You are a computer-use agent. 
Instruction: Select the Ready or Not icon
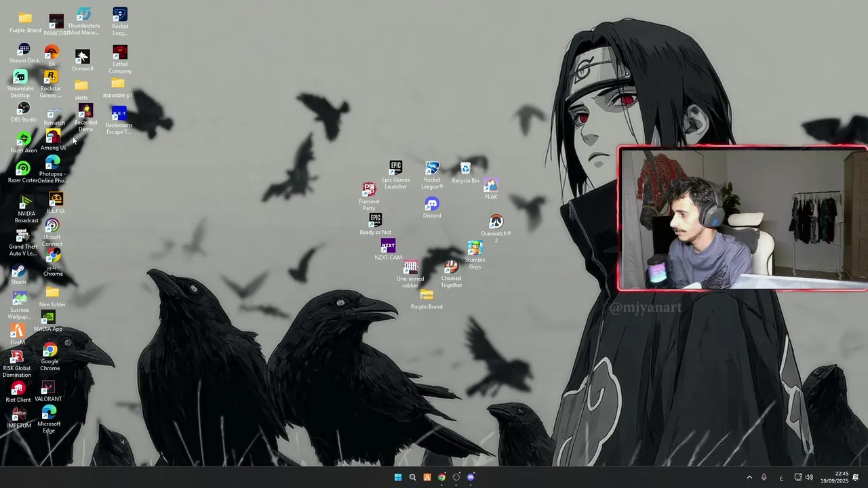pyautogui.click(x=375, y=224)
